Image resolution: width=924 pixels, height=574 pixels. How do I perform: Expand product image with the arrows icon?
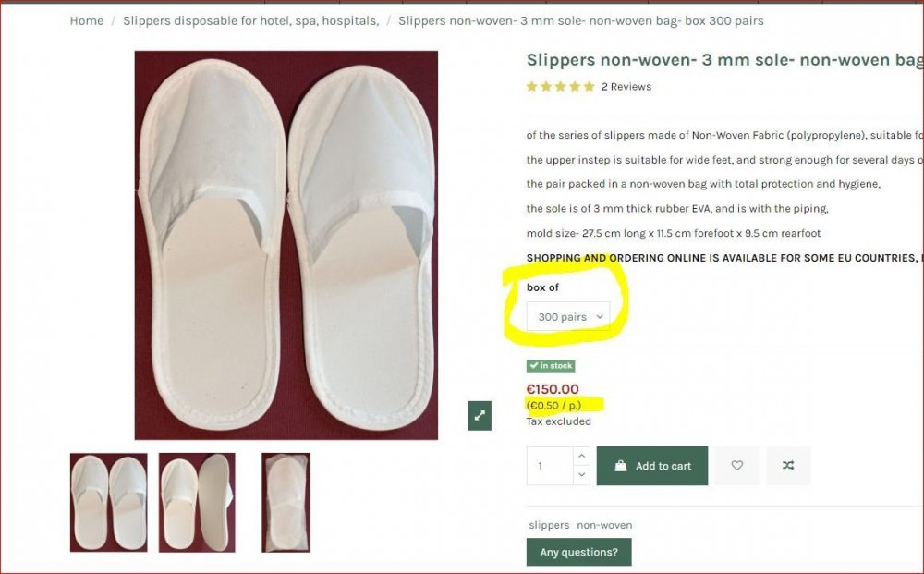(480, 416)
